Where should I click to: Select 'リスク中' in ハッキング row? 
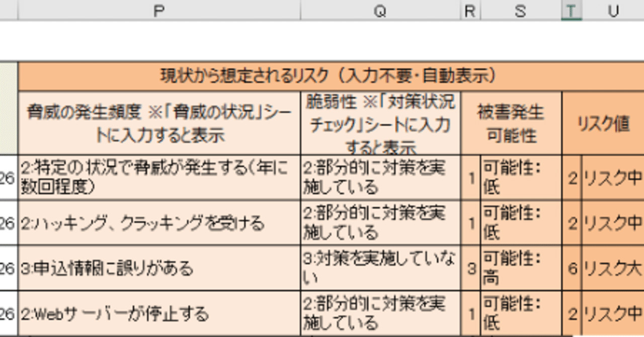tap(613, 223)
